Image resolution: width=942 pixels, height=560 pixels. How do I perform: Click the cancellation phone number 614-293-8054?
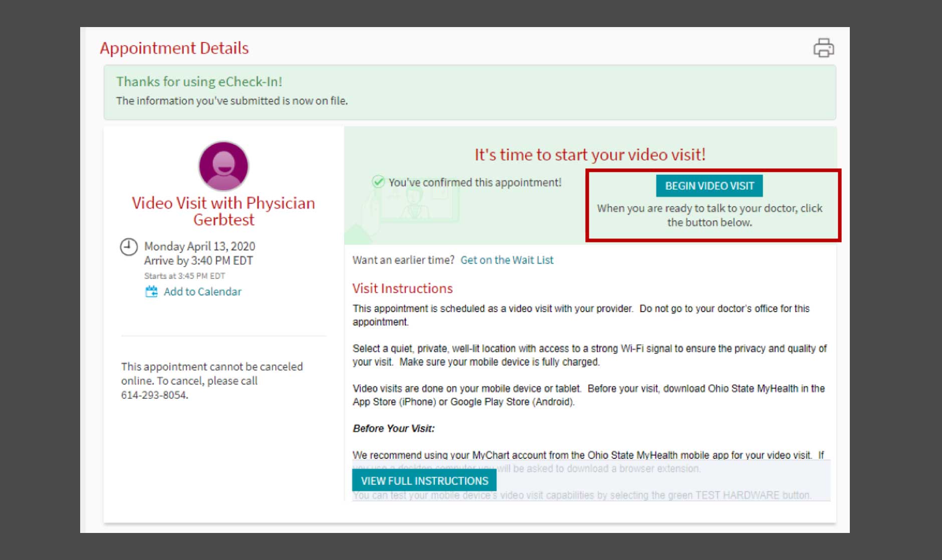[154, 395]
